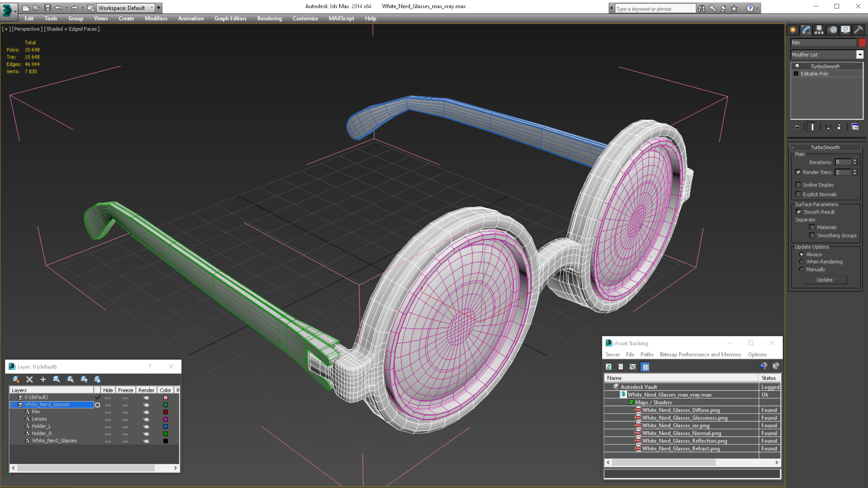
Task: Highlight selected objects' layers icon
Action: pyautogui.click(x=70, y=379)
